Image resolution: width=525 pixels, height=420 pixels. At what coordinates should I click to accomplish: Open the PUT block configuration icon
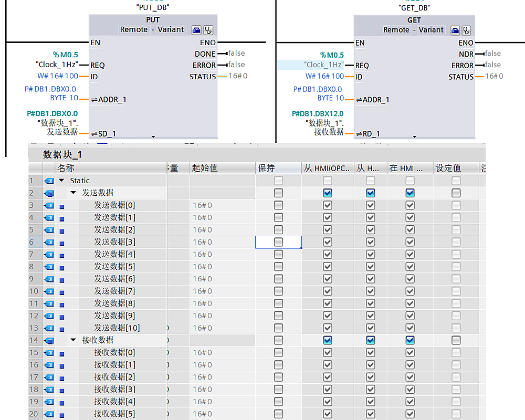click(196, 30)
